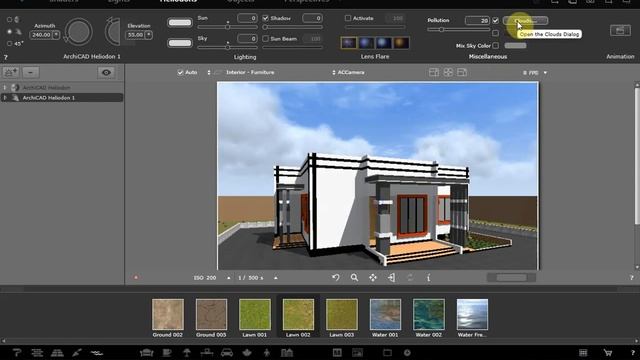Expand the ArchiCAD Heliodon 1 entry
The height and width of the screenshot is (360, 640).
pyautogui.click(x=5, y=98)
